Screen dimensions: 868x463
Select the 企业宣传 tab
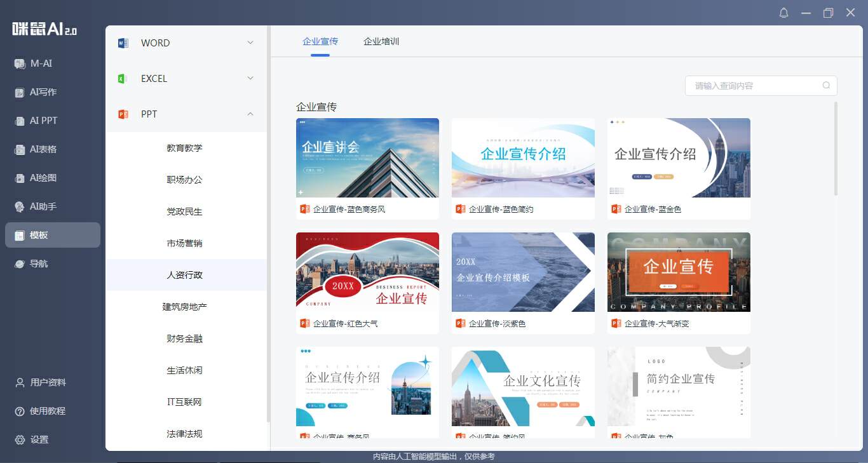coord(320,41)
